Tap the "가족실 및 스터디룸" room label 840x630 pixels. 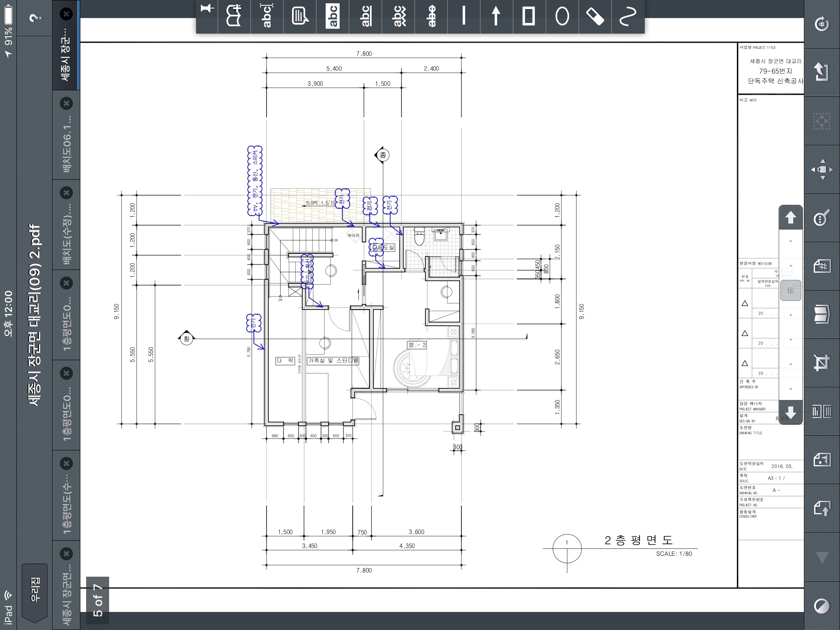click(x=333, y=361)
